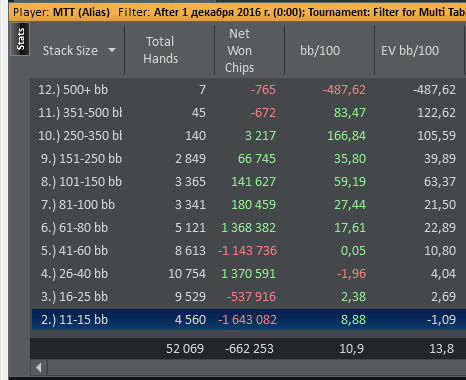Click the Stack Size sort arrow
Image resolution: width=466 pixels, height=380 pixels.
[112, 50]
